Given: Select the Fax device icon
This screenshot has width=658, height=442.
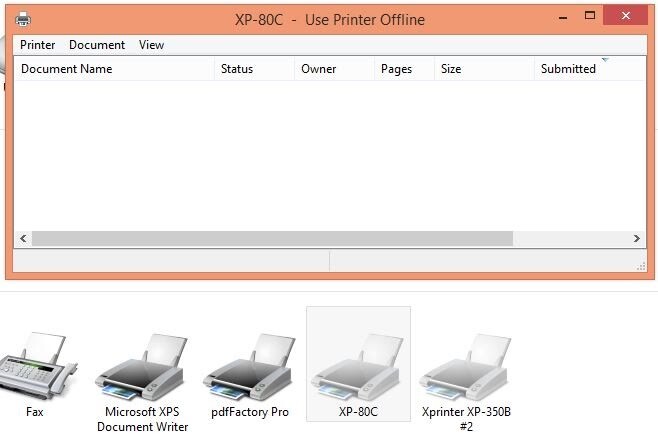Looking at the screenshot, I should (35, 374).
